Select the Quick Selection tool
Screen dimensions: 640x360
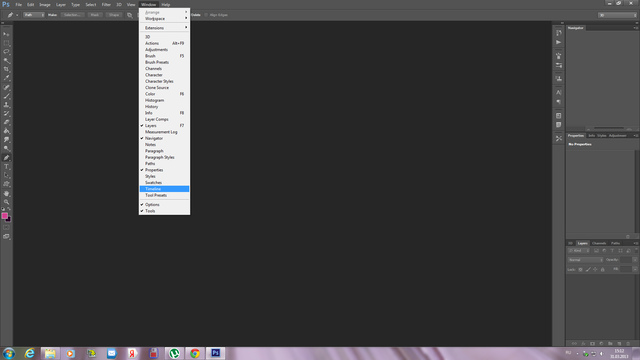[x=6, y=60]
